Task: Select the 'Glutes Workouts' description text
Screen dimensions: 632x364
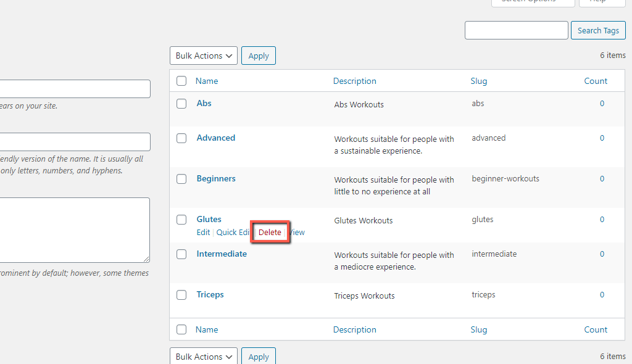Action: click(363, 220)
